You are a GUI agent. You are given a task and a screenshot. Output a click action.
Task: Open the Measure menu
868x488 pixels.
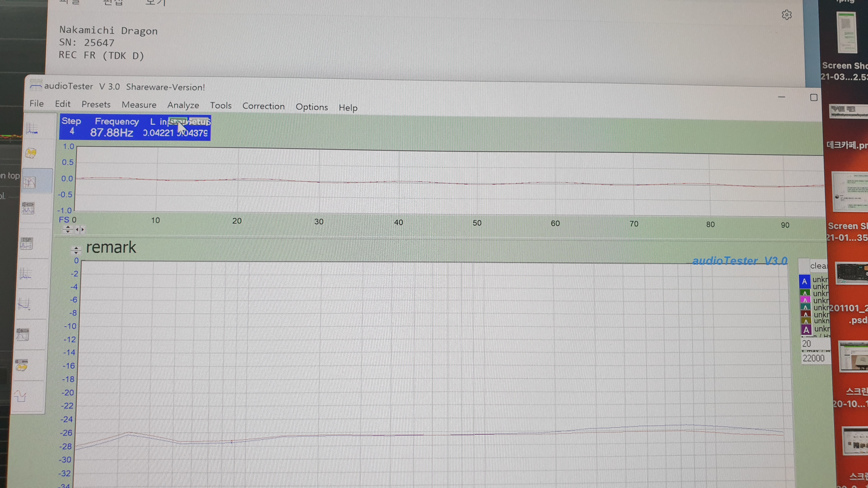click(139, 105)
